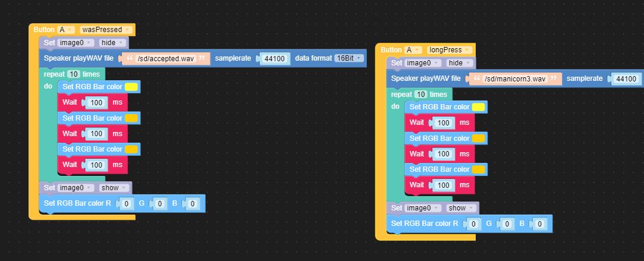Viewport: 644px width, 261px height.
Task: Expand the 16Bit data format dropdown
Action: coord(348,58)
